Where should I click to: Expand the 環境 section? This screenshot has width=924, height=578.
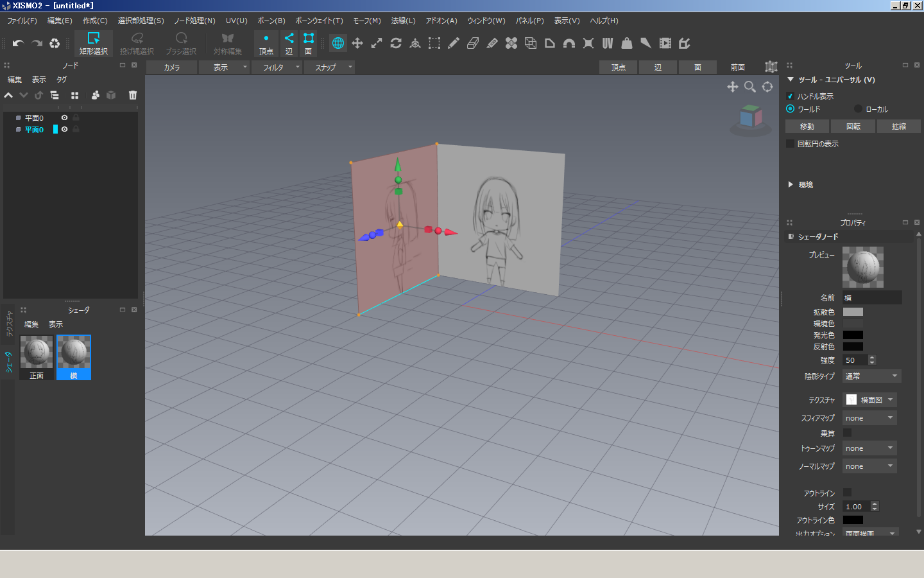point(791,184)
